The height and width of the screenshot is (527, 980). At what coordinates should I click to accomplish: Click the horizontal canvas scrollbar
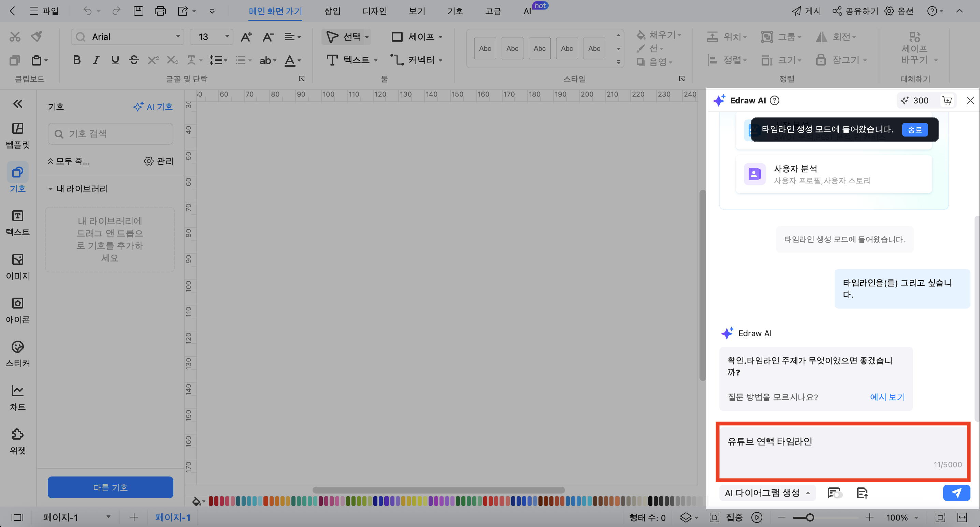[x=438, y=490]
